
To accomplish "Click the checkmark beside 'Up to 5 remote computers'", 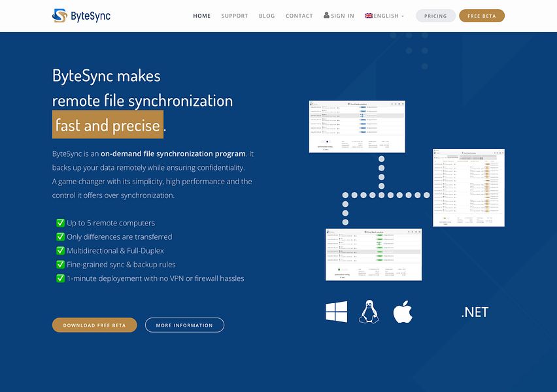I will (60, 223).
